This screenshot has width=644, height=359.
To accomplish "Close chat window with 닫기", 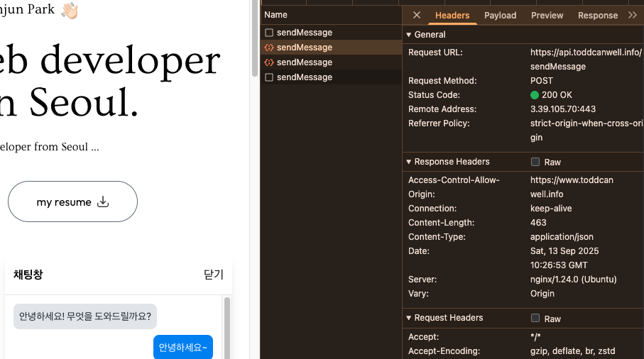I will click(214, 275).
